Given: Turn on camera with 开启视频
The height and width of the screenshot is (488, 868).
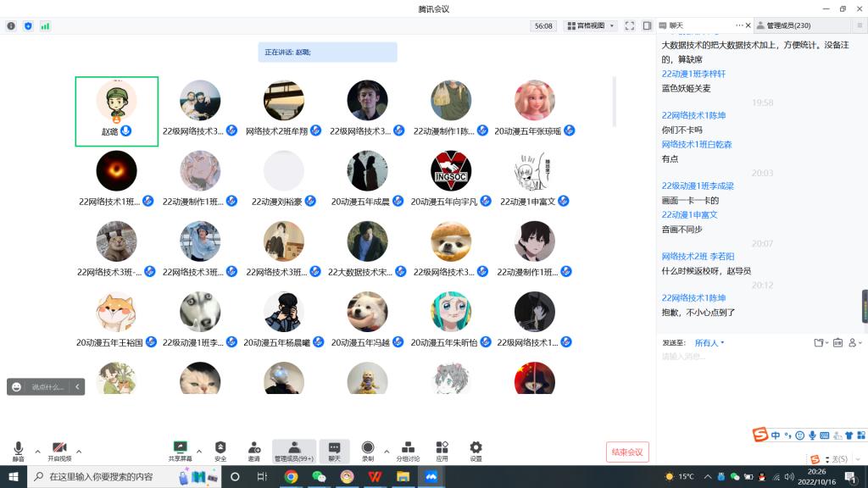Looking at the screenshot, I should [59, 450].
